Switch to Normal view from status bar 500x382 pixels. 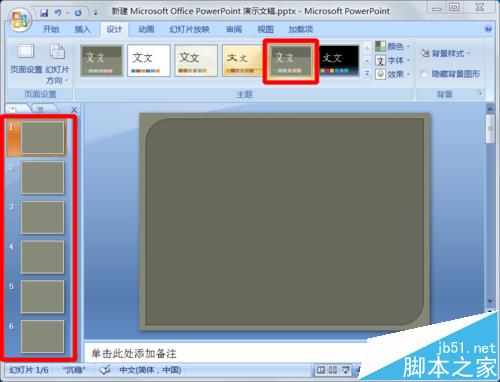[x=321, y=370]
